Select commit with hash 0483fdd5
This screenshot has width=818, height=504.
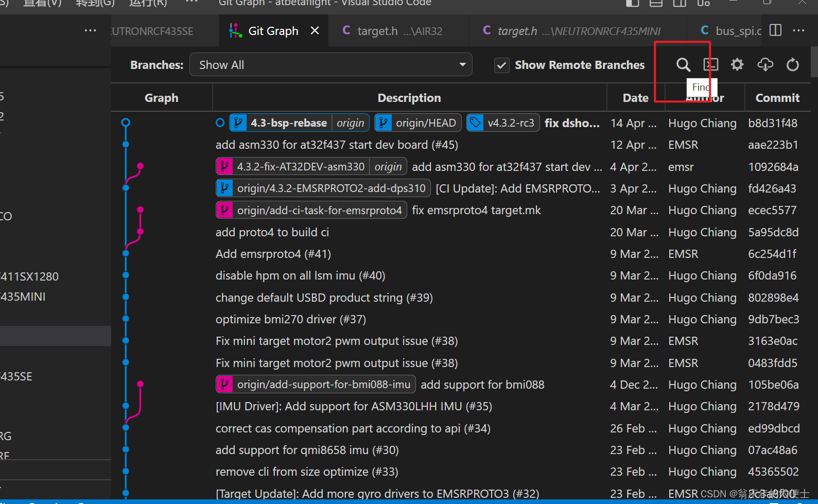[x=773, y=363]
